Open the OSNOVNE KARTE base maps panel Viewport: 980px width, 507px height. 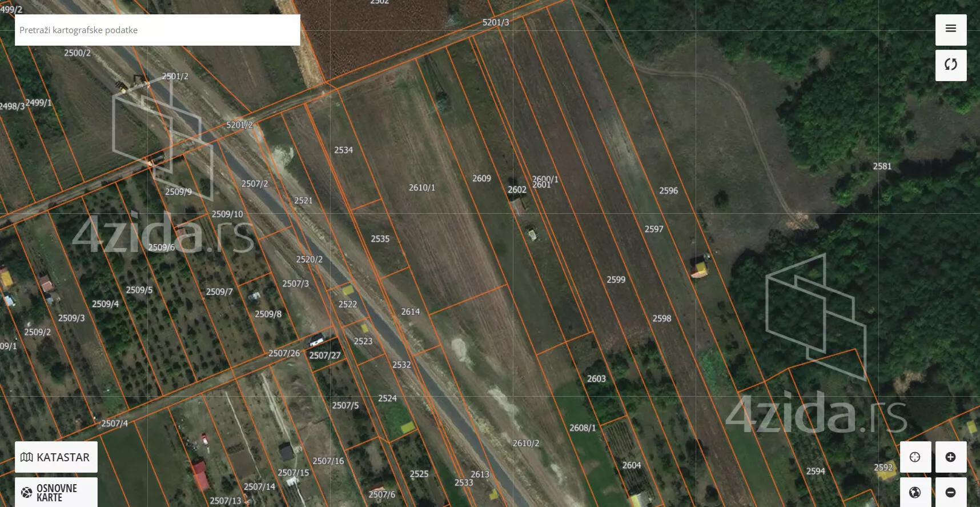pos(56,492)
